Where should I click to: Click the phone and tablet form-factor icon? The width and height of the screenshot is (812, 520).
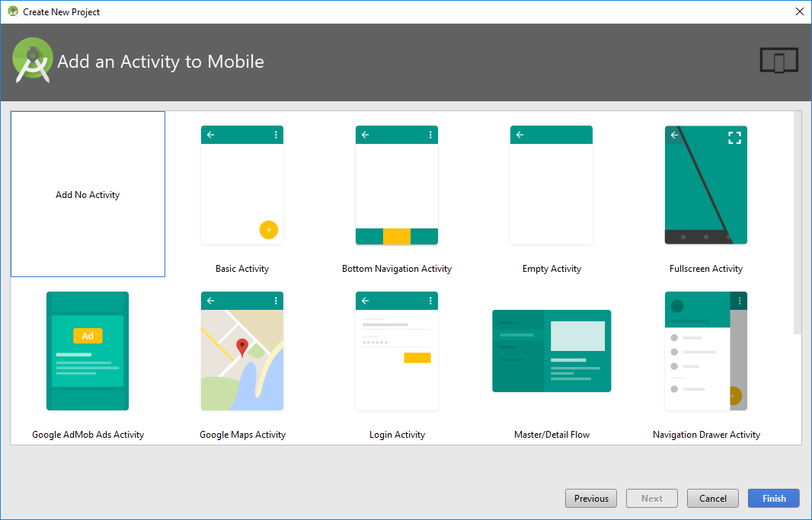pyautogui.click(x=778, y=61)
